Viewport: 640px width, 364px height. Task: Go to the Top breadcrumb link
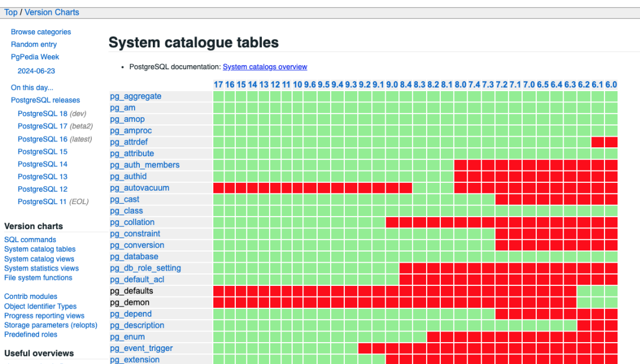coord(11,12)
